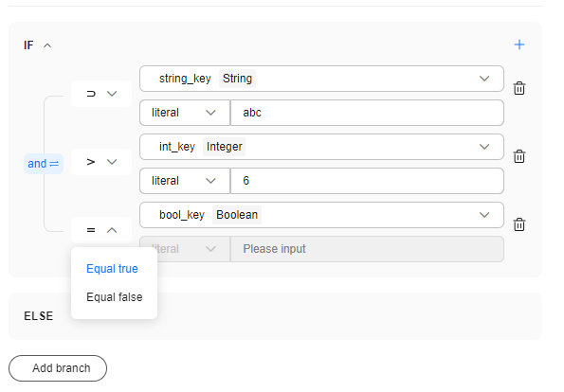Click the abc value input field

tap(367, 113)
